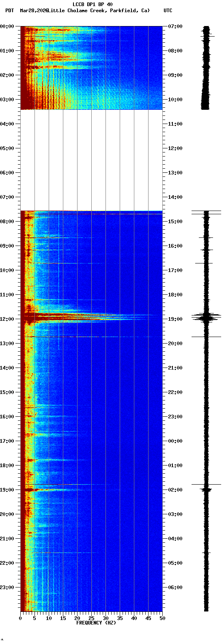Viewport: 224px width, 644px height.
Task: Click the '19:00' UTC time label
Action: coord(175,319)
